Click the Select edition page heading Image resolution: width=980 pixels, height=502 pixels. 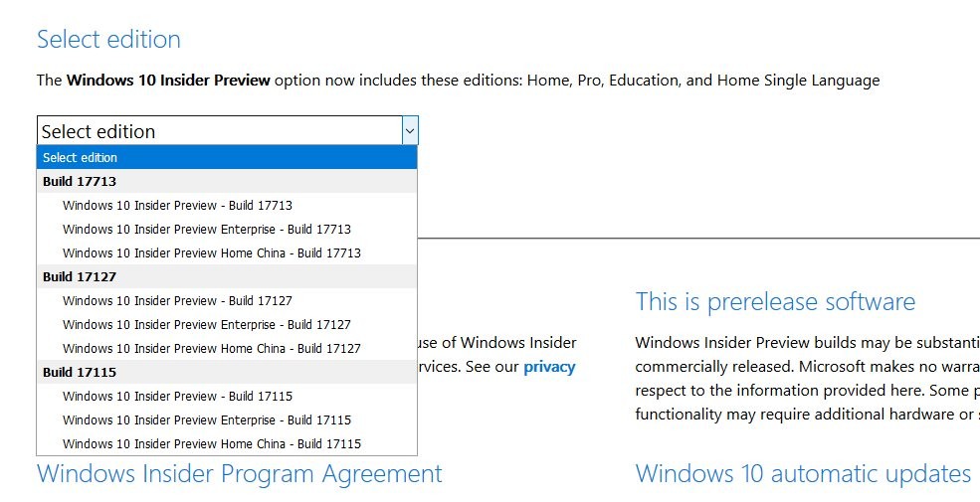[108, 40]
